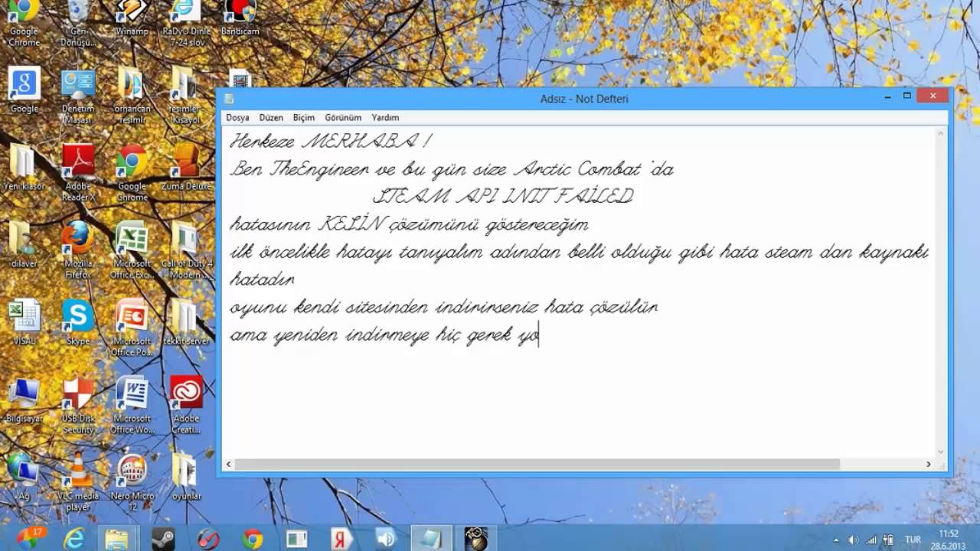
Task: Click the Notepad title bar document icon
Action: 229,99
